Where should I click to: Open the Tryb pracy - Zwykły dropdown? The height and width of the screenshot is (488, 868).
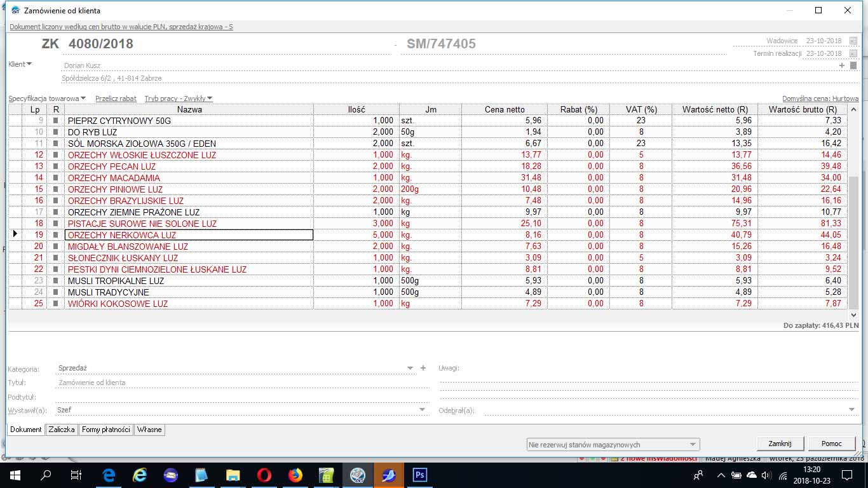(x=178, y=98)
